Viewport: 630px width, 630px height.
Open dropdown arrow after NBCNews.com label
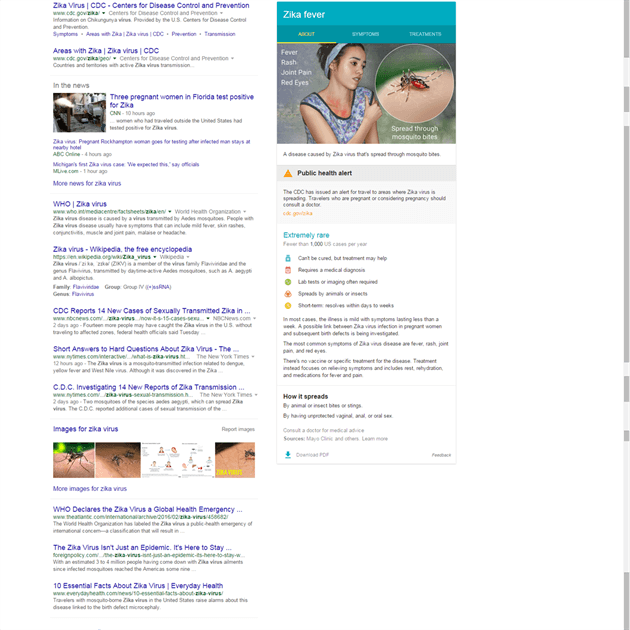pyautogui.click(x=255, y=318)
